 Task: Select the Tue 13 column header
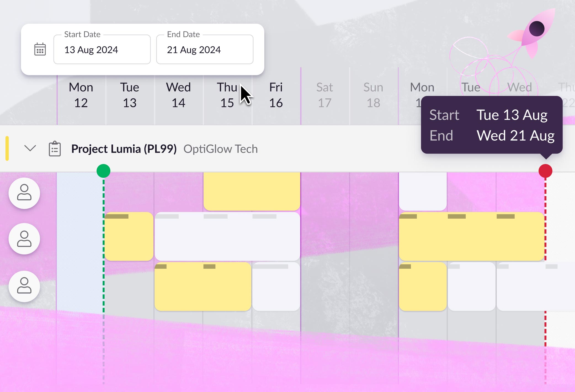pos(130,95)
